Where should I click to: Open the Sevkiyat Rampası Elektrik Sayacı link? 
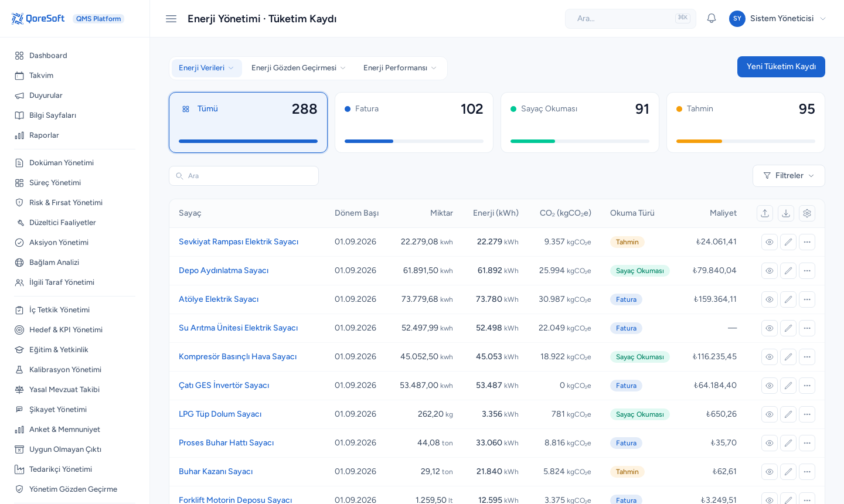pos(239,242)
